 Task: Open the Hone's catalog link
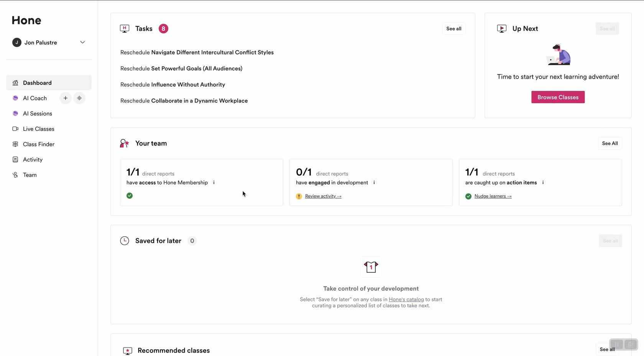406,300
